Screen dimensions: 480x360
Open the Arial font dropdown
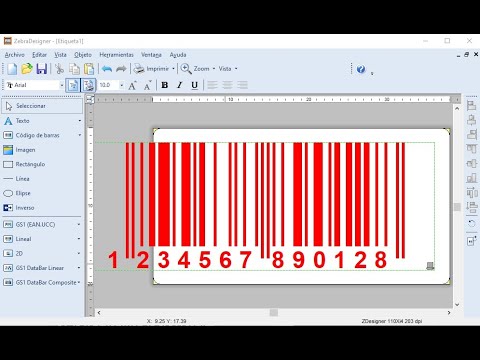62,85
